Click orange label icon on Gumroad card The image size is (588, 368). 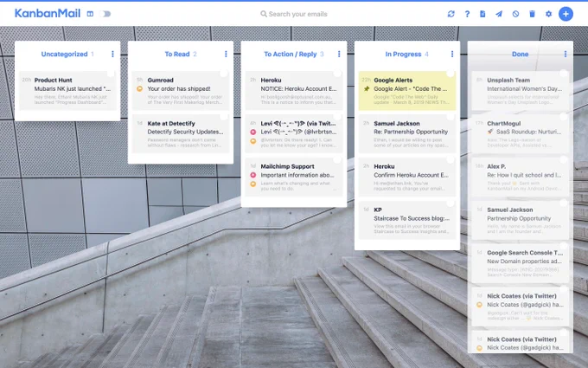pos(139,89)
